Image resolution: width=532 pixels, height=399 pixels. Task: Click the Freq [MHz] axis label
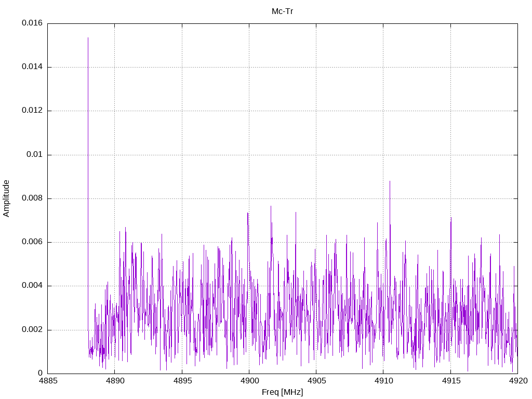click(282, 392)
